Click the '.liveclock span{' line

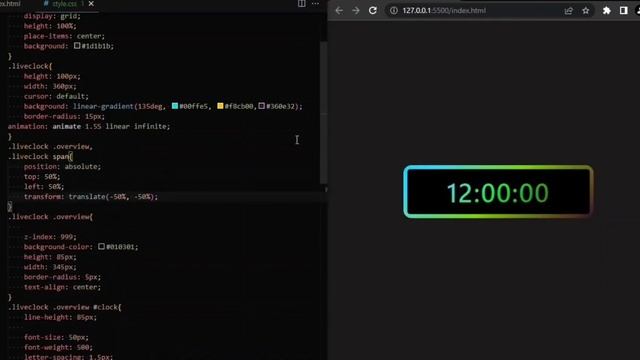(x=40, y=156)
